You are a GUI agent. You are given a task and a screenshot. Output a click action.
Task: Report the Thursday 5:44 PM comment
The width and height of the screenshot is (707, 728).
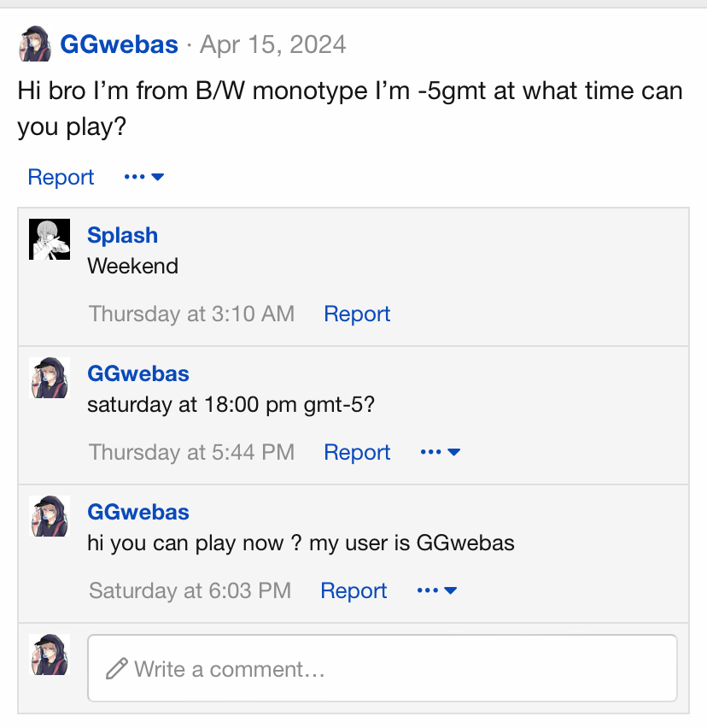pos(357,452)
